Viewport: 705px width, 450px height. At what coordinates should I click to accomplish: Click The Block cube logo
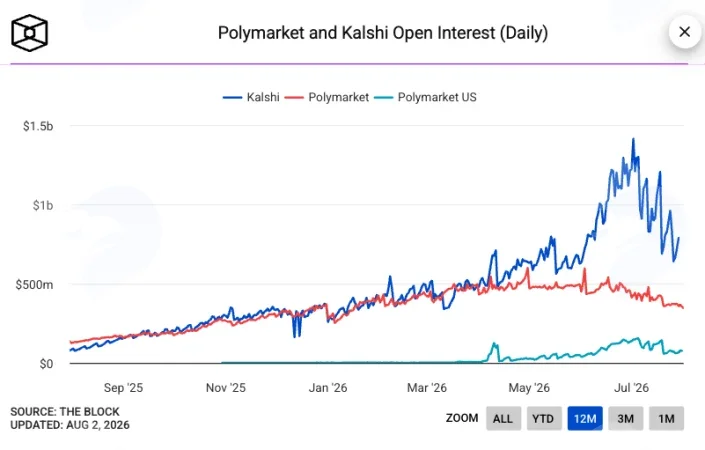pyautogui.click(x=29, y=33)
